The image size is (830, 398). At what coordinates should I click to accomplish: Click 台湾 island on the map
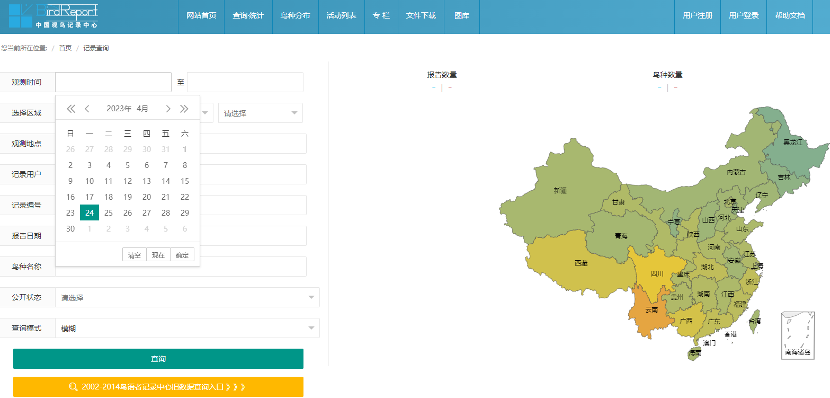pos(755,321)
